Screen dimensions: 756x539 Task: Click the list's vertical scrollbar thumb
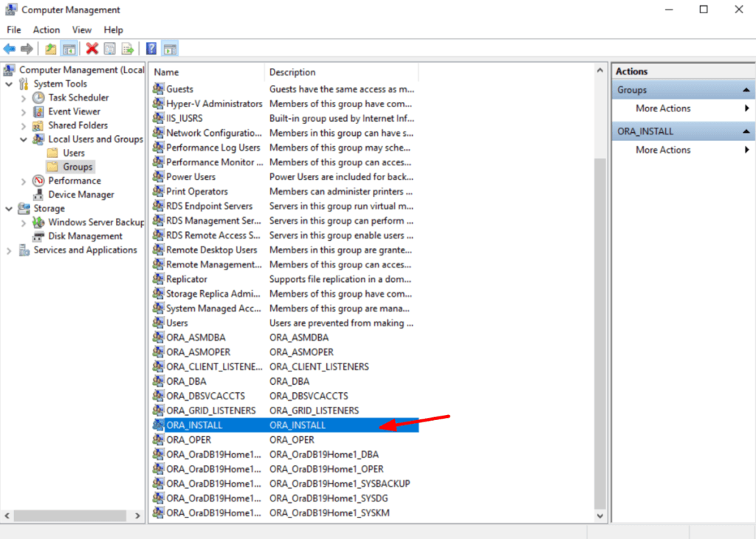[599, 333]
